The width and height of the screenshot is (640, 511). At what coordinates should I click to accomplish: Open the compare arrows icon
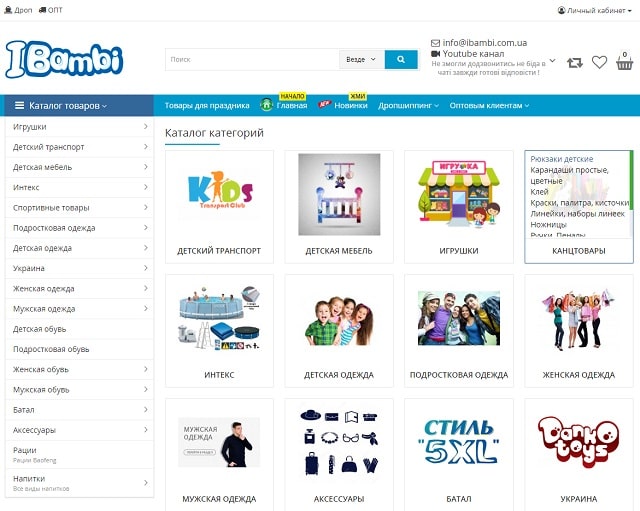(574, 62)
